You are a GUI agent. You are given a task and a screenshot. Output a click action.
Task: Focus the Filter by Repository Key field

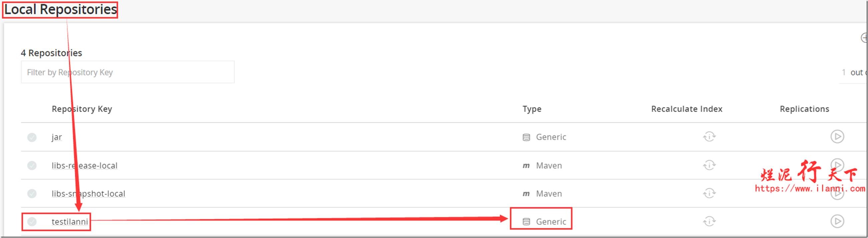coord(127,72)
